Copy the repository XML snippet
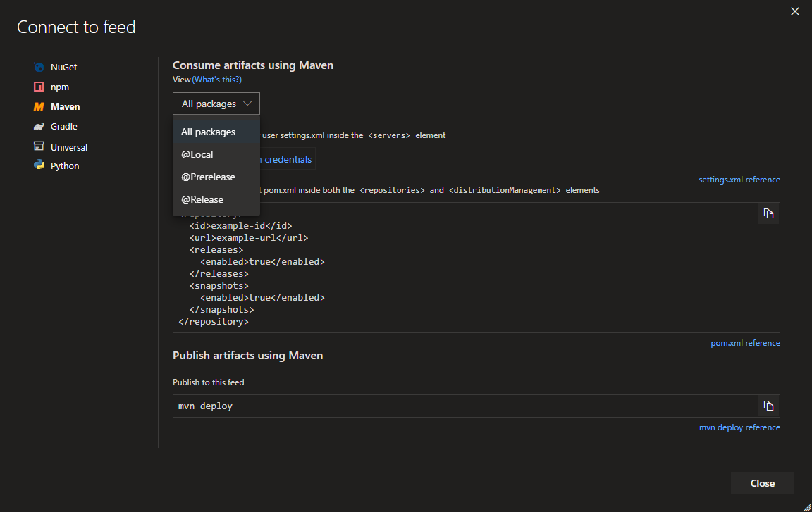This screenshot has height=512, width=812. coord(768,213)
